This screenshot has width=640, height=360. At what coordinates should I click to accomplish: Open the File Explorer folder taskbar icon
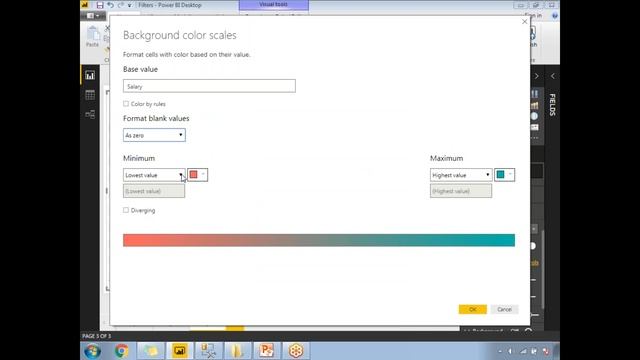pos(238,351)
